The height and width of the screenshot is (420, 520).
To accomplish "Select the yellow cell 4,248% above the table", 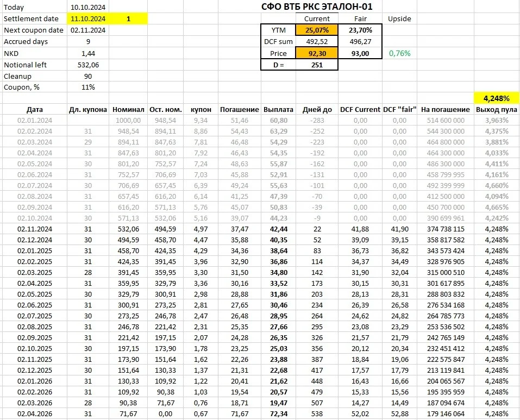I will tap(497, 98).
